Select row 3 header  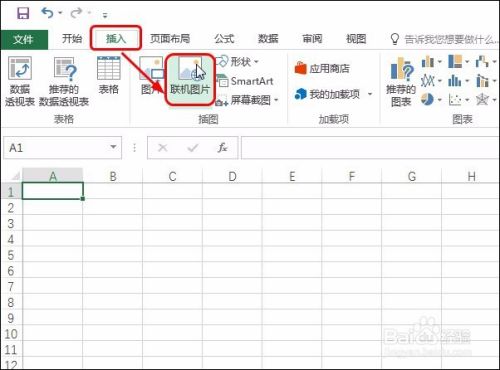tap(11, 223)
